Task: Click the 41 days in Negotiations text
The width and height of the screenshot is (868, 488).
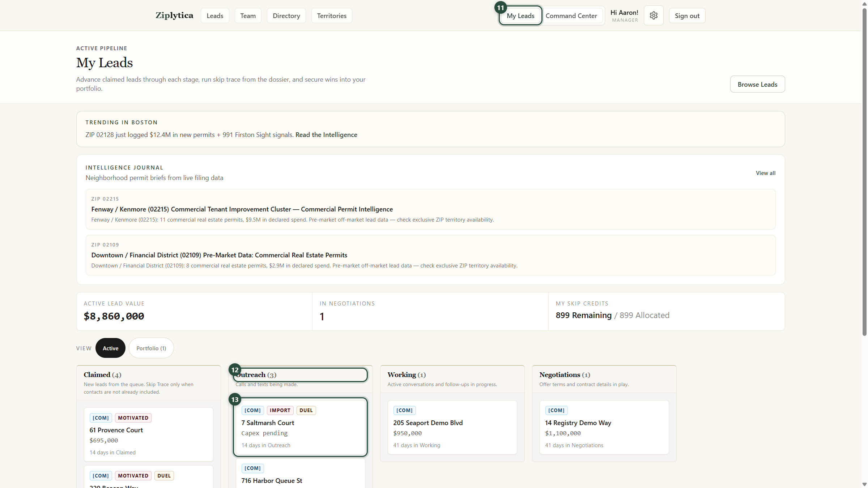Action: [574, 445]
